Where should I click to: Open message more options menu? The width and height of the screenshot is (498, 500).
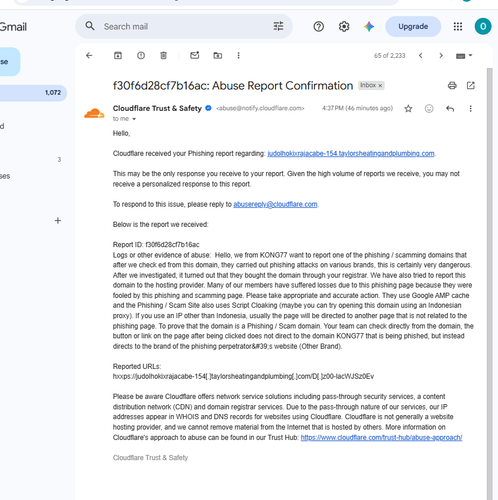471,109
